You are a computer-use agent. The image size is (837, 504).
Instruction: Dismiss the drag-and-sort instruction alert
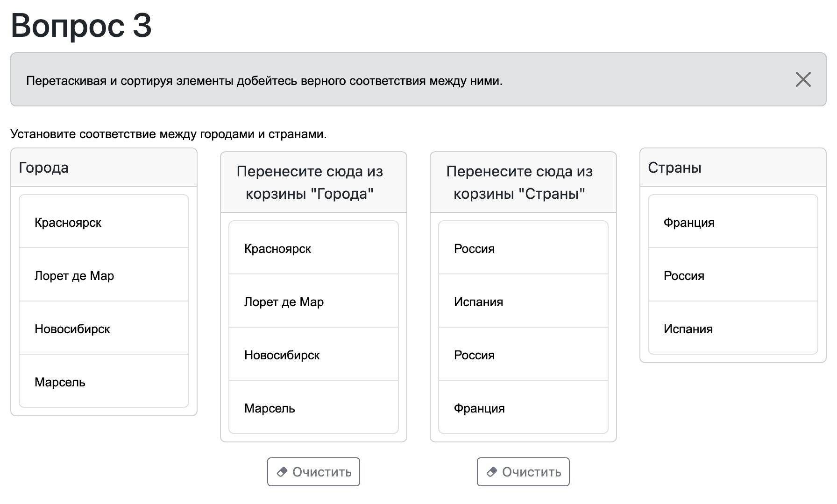point(803,80)
